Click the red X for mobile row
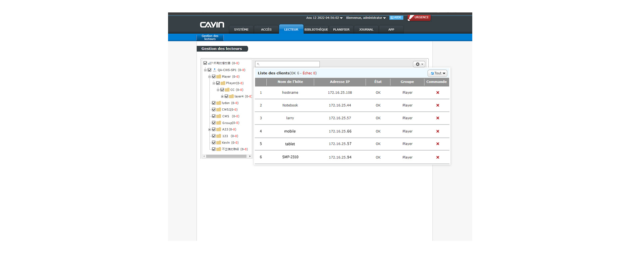This screenshot has height=255, width=644. [437, 132]
